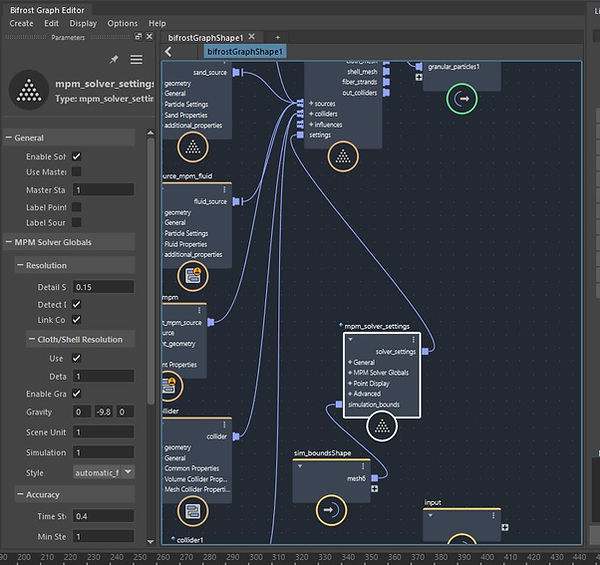Select the bifrostGraphShape1 tab
The image size is (600, 565).
205,37
